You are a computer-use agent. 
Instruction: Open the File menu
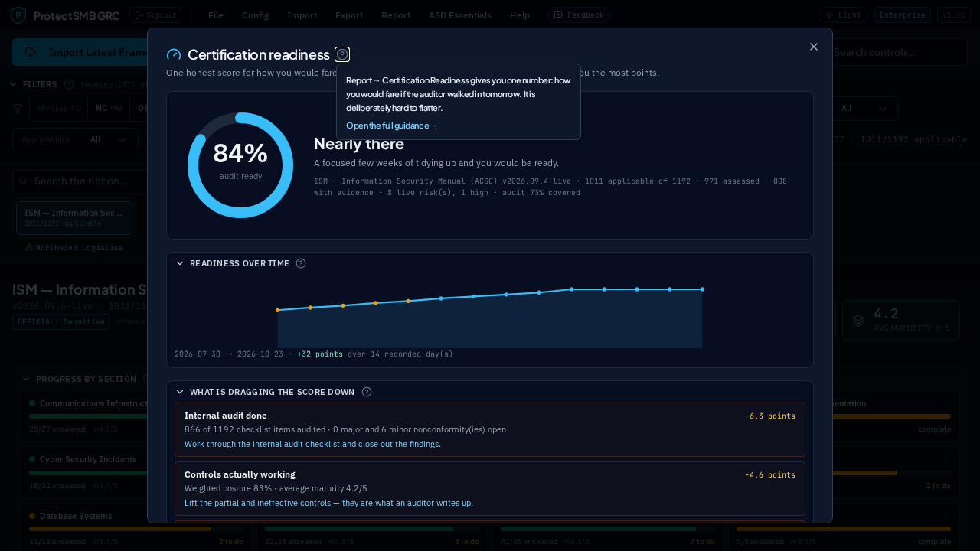[x=216, y=15]
